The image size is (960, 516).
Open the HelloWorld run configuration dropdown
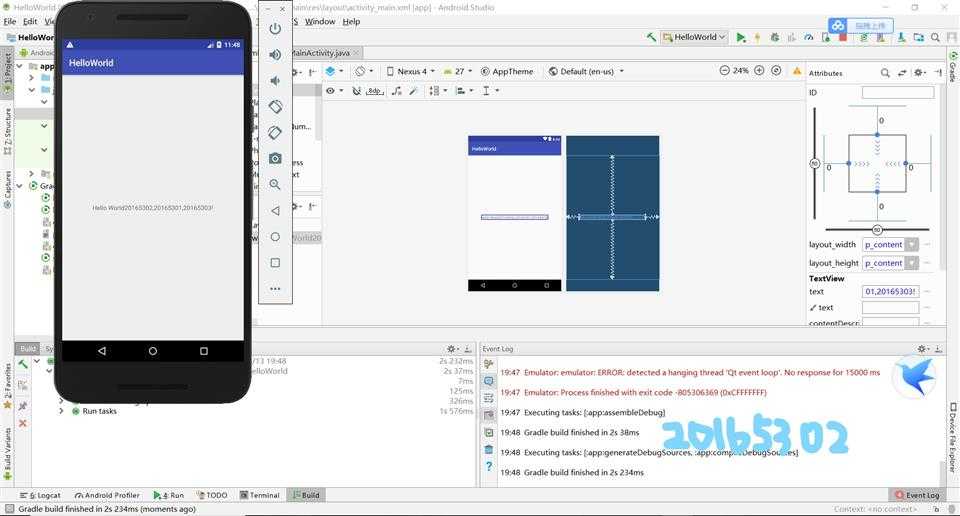coord(695,37)
